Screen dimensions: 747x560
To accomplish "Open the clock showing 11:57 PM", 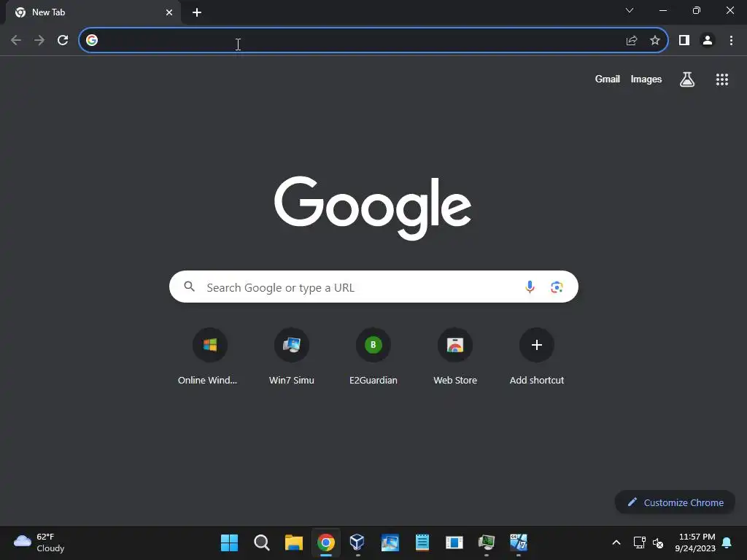I will tap(695, 542).
